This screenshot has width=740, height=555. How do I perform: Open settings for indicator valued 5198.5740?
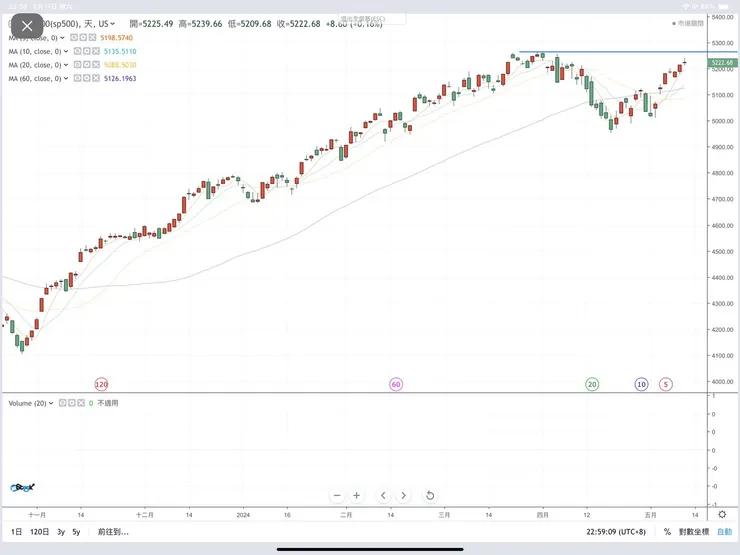[x=83, y=37]
